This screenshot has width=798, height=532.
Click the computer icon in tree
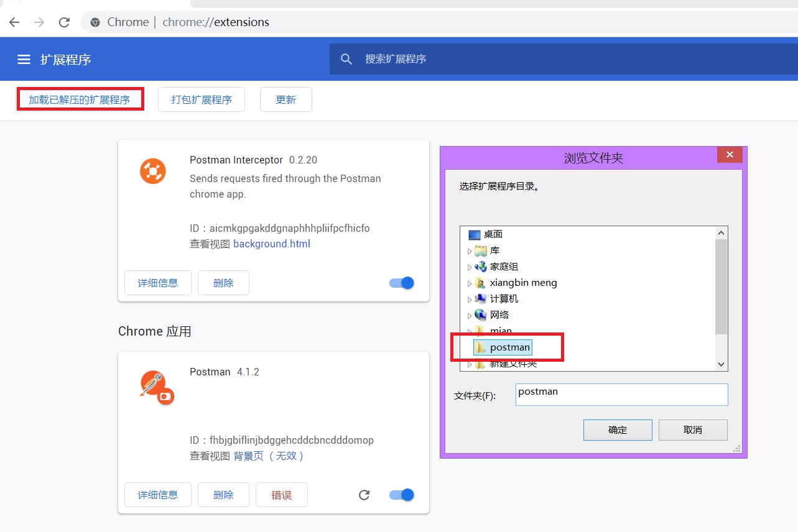[480, 299]
